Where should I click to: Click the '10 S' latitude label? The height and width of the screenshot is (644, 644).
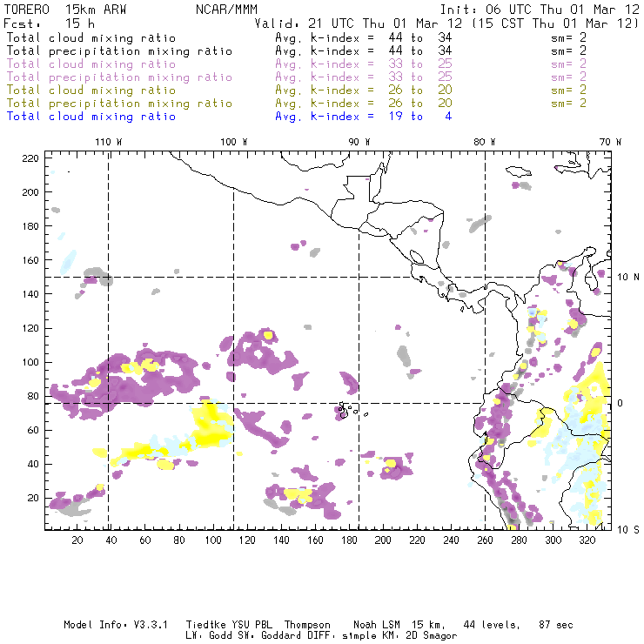[x=628, y=530]
